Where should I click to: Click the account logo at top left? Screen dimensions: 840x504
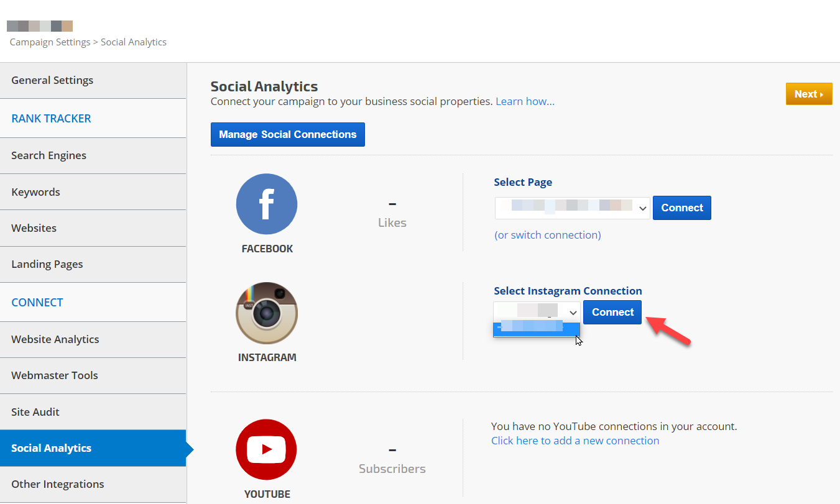tap(40, 26)
